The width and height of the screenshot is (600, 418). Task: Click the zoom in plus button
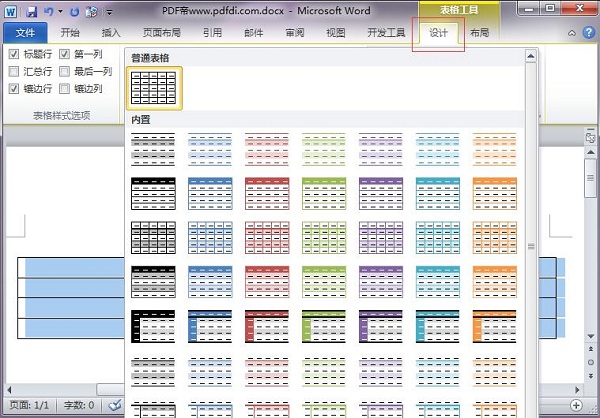576,405
